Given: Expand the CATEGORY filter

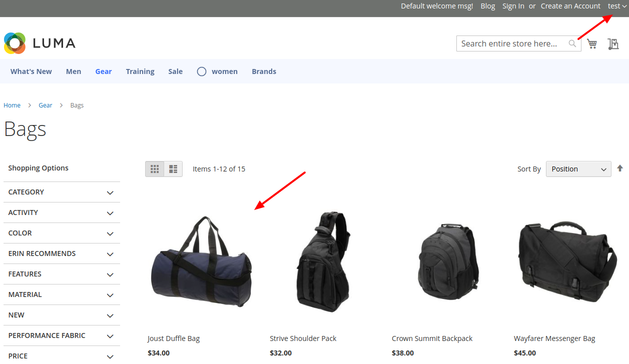Looking at the screenshot, I should [62, 192].
